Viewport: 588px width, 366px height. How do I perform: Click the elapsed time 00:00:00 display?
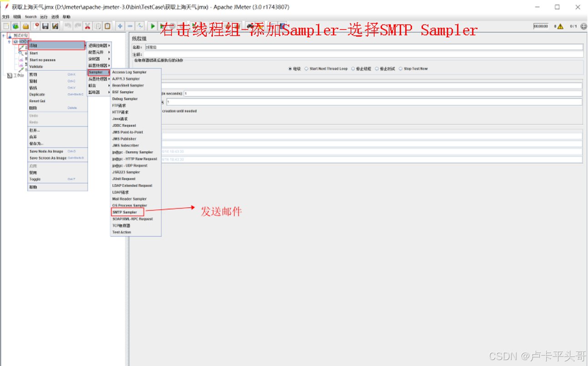541,26
